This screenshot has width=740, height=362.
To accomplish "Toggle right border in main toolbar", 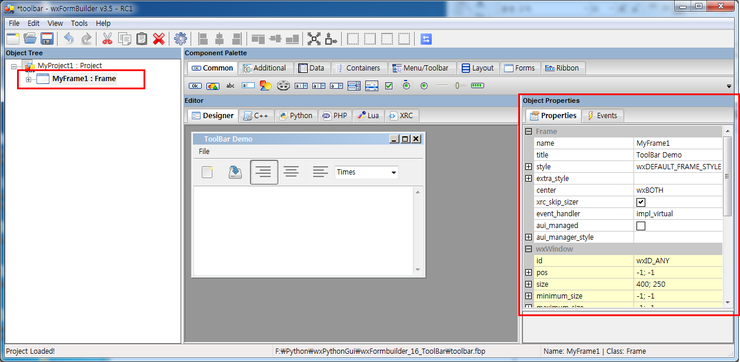I will (370, 39).
